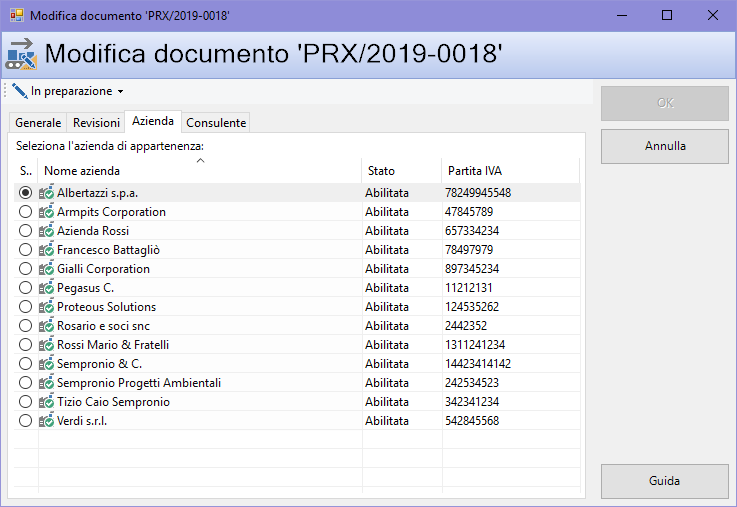Click Partita IVA value 1311241234
This screenshot has height=507, width=737.
coord(475,345)
